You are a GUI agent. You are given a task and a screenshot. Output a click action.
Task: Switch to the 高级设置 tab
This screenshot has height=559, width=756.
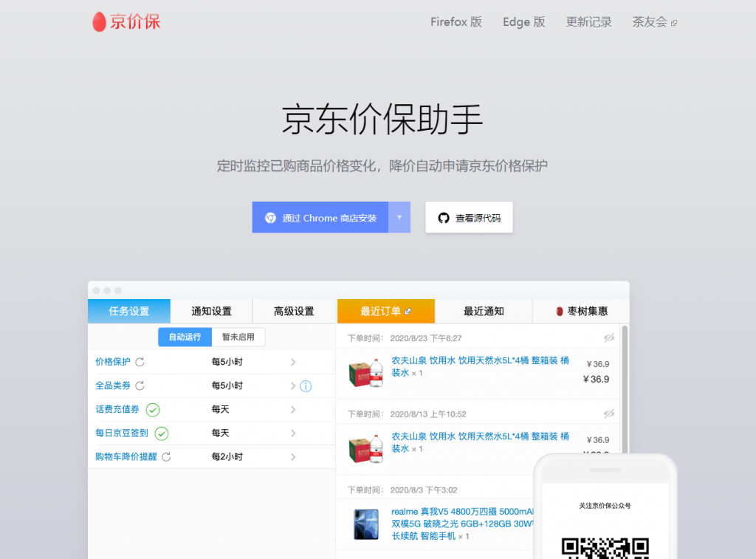294,311
